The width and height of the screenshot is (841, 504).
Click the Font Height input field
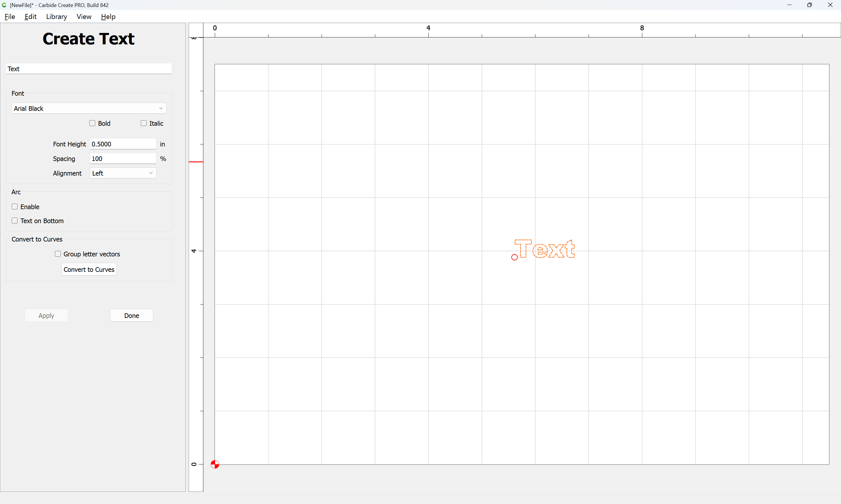coord(123,144)
